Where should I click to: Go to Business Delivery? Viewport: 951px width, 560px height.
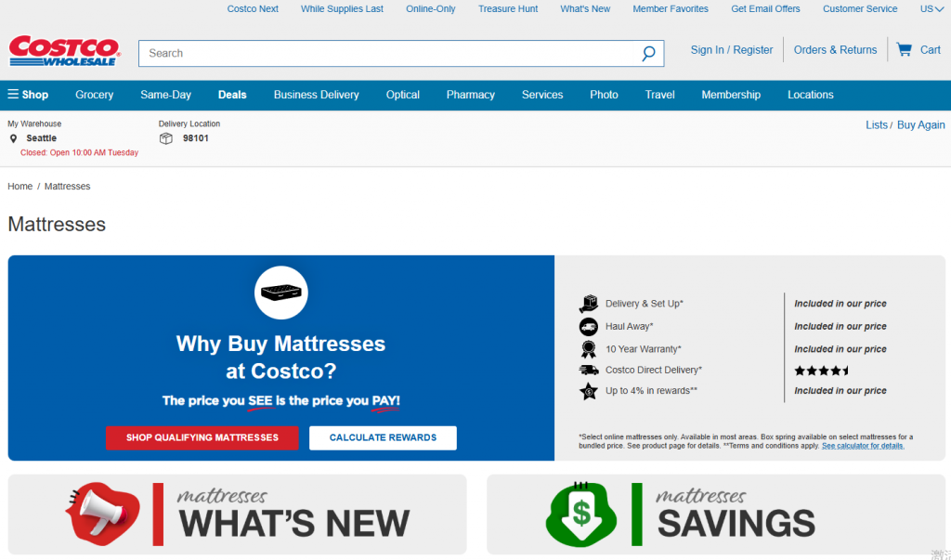[316, 95]
